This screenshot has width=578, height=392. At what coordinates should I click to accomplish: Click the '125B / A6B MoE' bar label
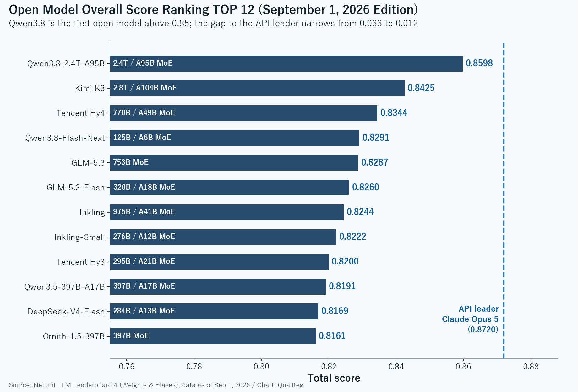tap(142, 138)
